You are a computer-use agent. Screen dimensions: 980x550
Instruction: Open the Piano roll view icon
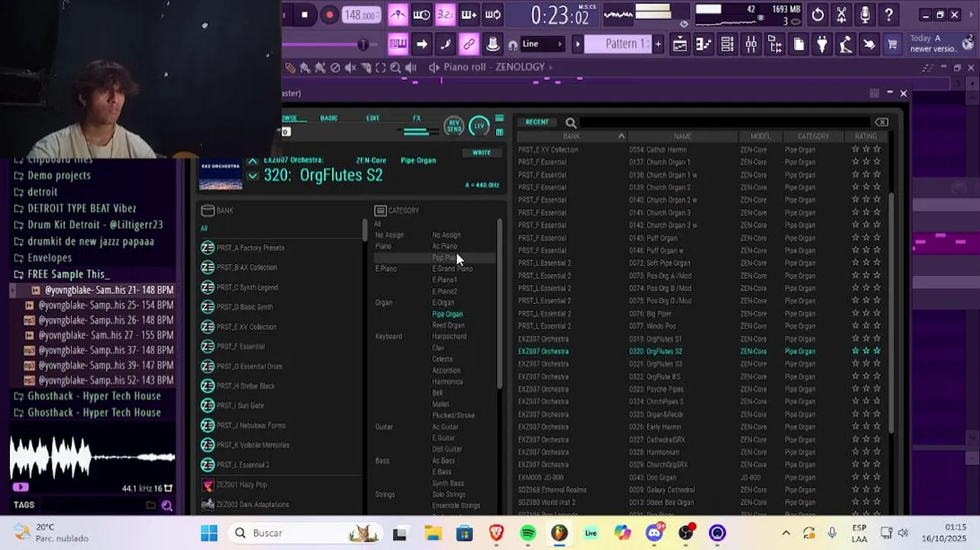click(x=703, y=44)
